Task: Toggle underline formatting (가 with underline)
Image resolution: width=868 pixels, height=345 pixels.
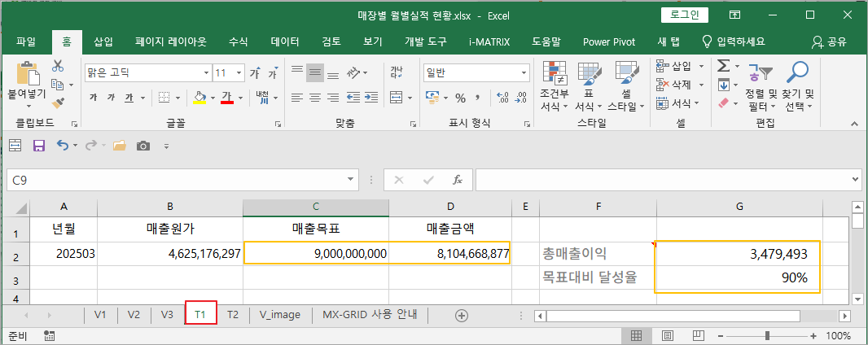Action: click(x=129, y=98)
